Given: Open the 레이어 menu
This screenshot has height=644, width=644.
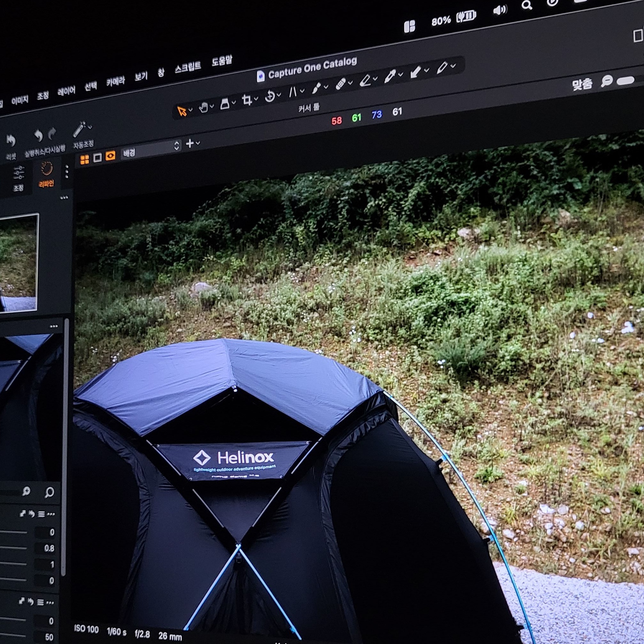Looking at the screenshot, I should click(x=66, y=91).
